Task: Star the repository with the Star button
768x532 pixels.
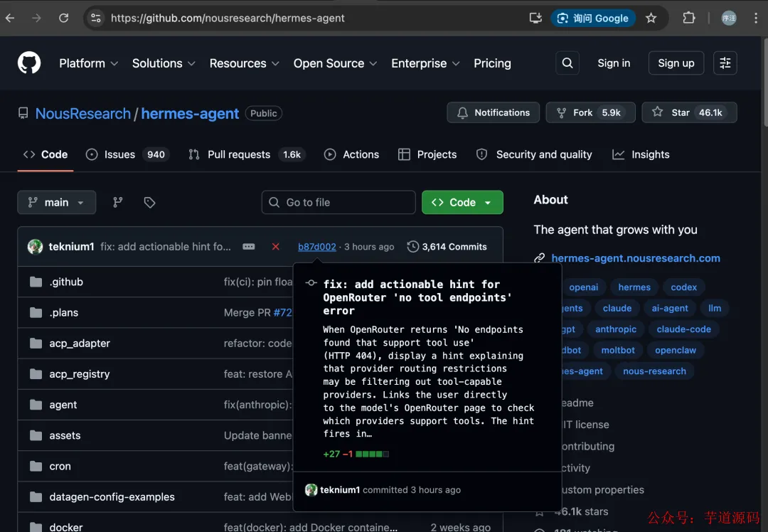Action: tap(689, 112)
